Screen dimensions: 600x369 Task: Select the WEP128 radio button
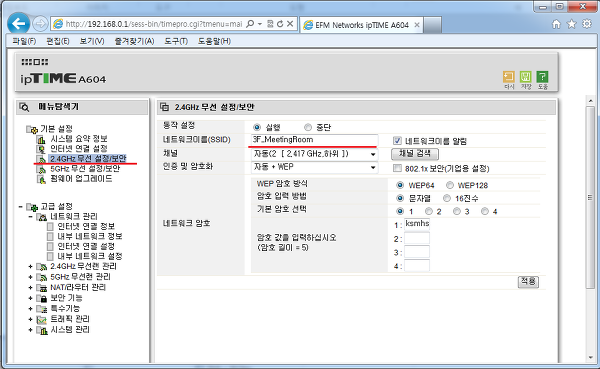tap(450, 185)
